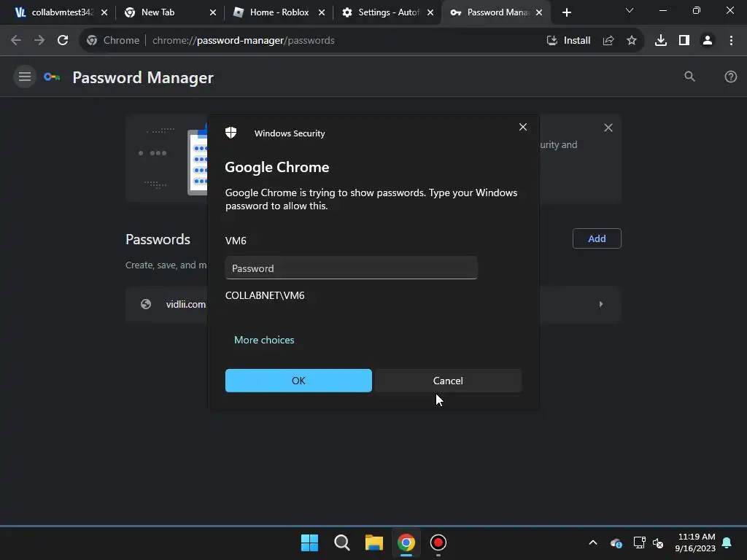747x560 pixels.
Task: Click the Chrome site info chip
Action: tap(113, 41)
